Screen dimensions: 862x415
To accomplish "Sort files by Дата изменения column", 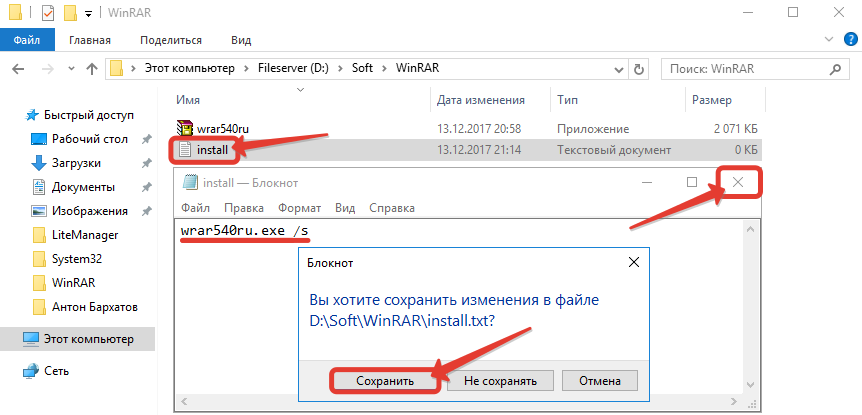I will (x=480, y=100).
